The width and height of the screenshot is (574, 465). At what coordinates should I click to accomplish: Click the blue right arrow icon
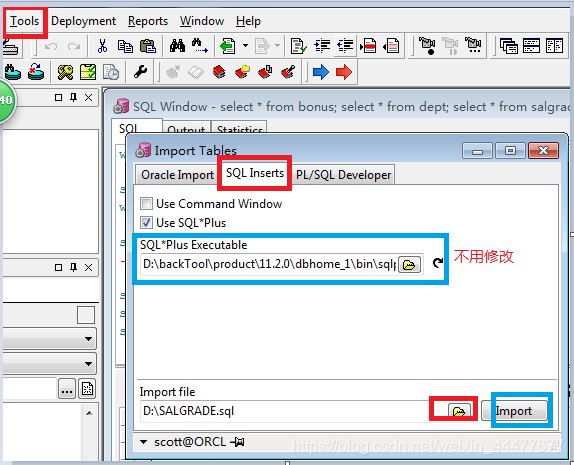click(321, 72)
